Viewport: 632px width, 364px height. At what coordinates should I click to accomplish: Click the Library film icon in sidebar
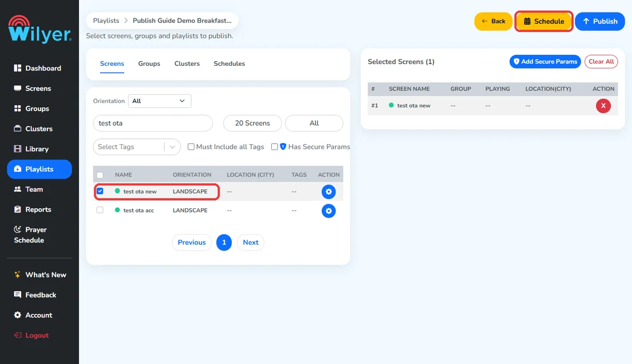coord(17,149)
